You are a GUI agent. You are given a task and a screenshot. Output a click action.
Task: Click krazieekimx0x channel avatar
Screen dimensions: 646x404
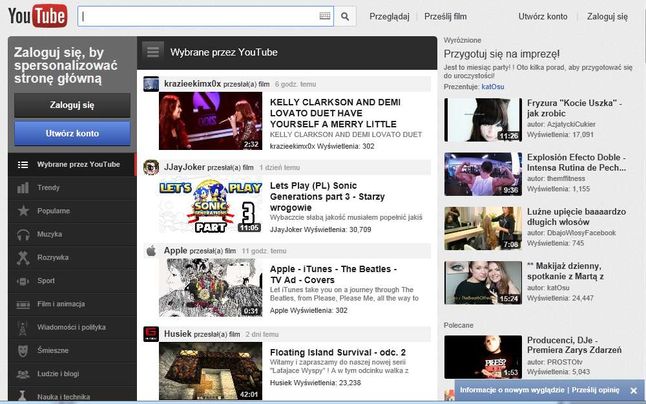[151, 84]
